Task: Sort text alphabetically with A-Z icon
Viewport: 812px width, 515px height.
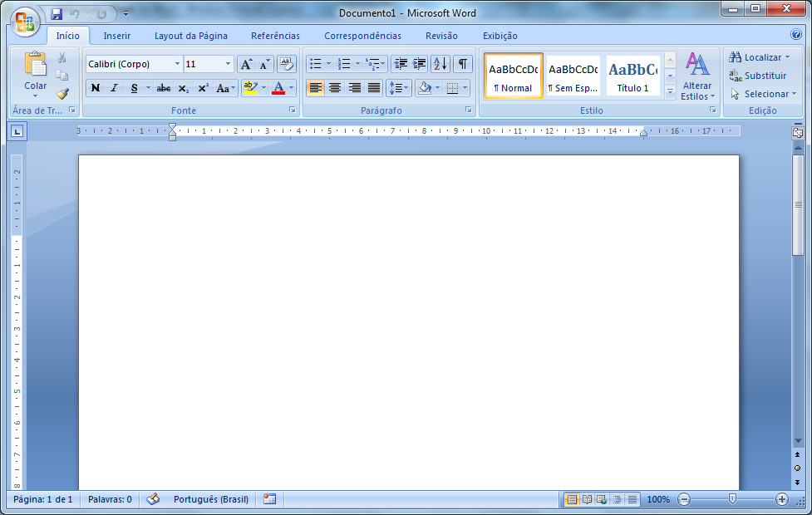Action: click(x=440, y=64)
